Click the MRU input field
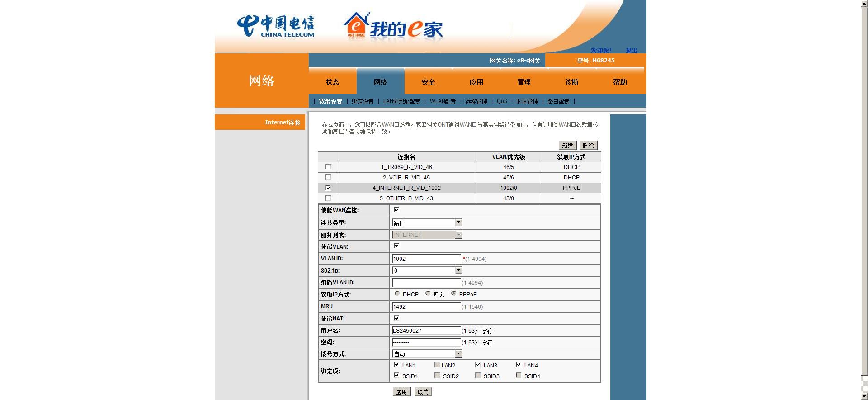This screenshot has width=868, height=400. (426, 306)
